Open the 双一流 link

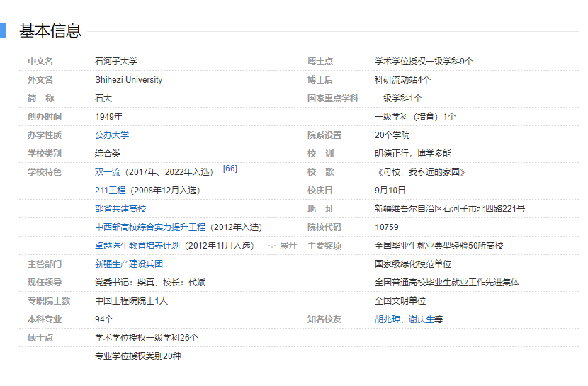point(109,172)
